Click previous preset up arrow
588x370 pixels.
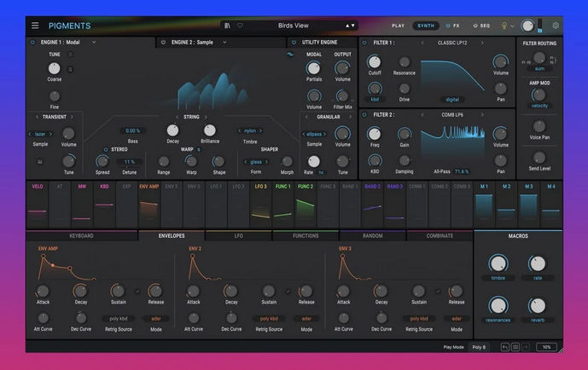pos(347,26)
